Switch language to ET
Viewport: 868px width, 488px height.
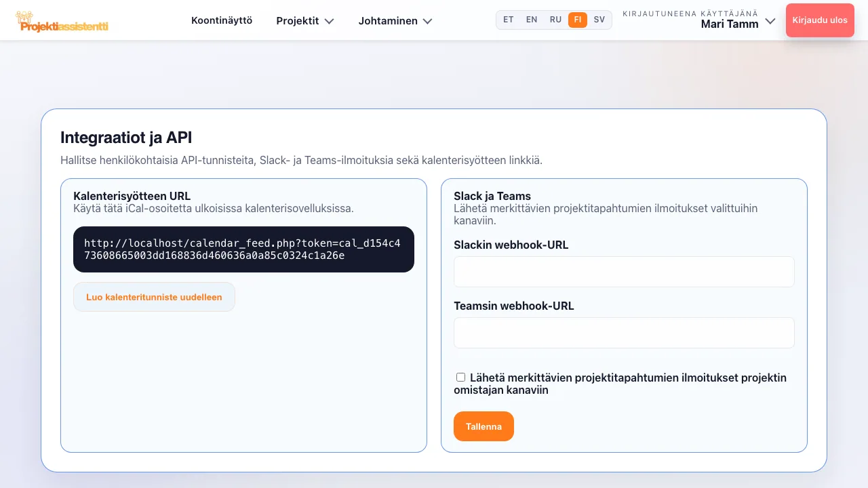pos(508,20)
